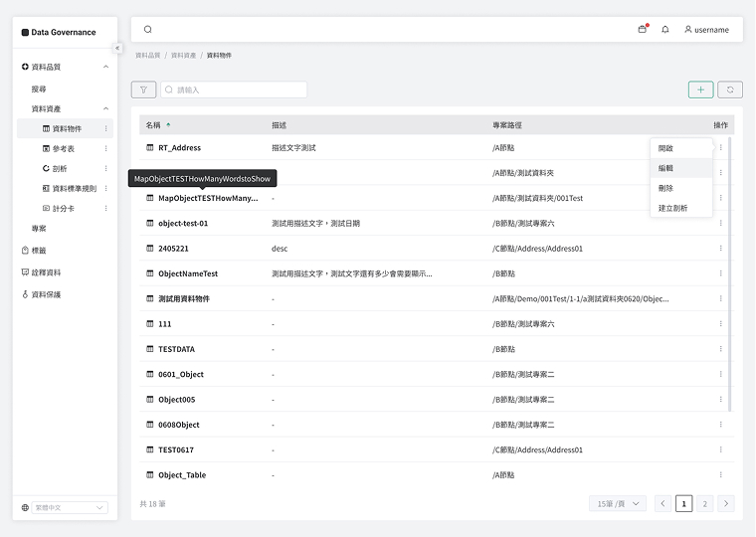Open 詮釋資料 in the sidebar

pyautogui.click(x=47, y=272)
